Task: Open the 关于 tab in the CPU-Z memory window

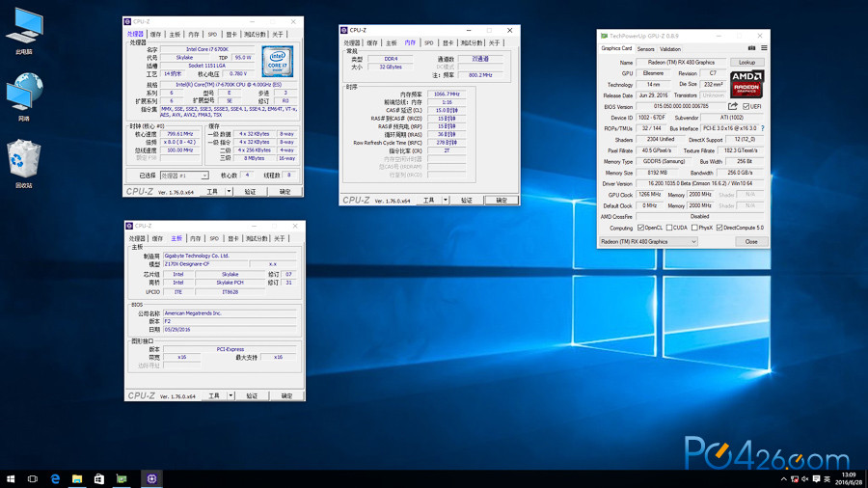Action: (x=494, y=42)
